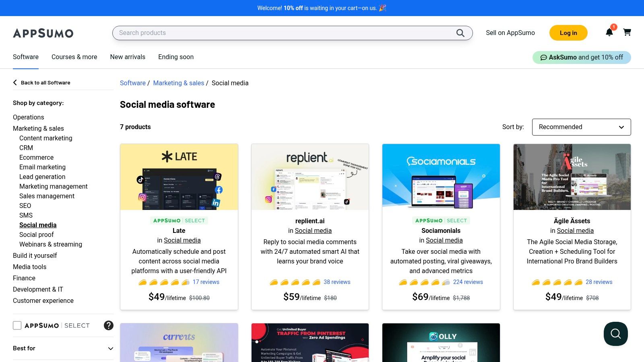Select Marketing & sales in sidebar
Image resolution: width=644 pixels, height=362 pixels.
pyautogui.click(x=38, y=128)
